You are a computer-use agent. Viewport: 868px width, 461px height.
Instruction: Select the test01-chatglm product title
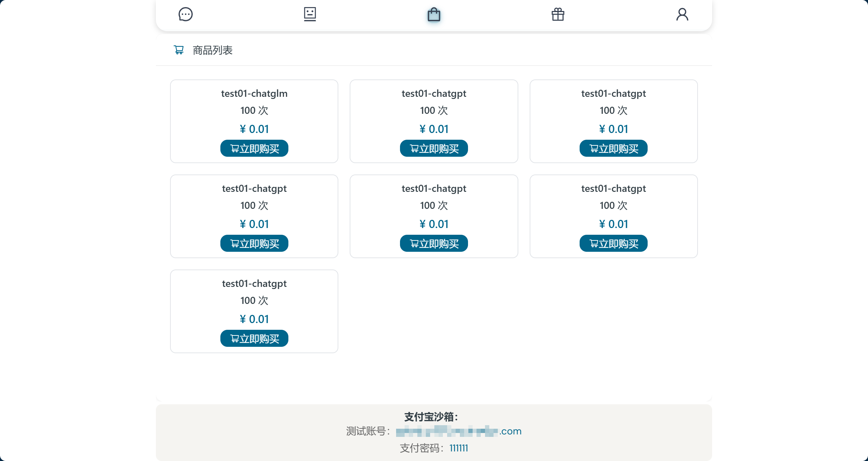[x=254, y=94]
